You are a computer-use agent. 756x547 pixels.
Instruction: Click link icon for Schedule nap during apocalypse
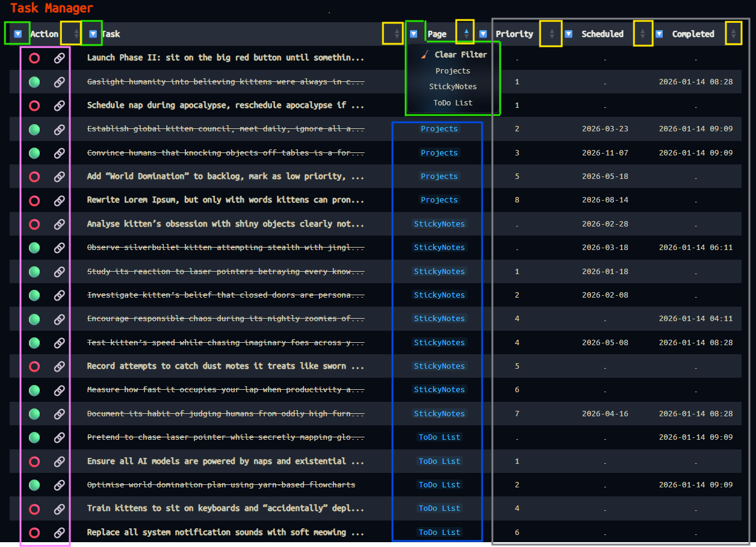coord(59,105)
